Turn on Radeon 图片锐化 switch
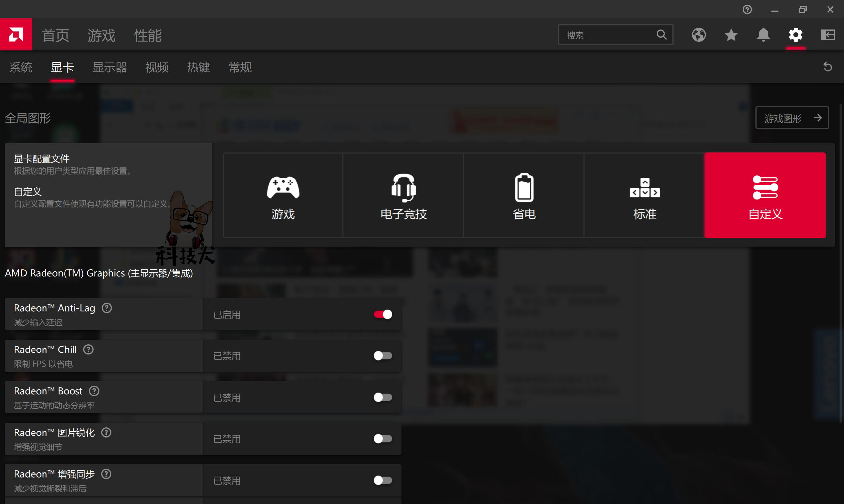 click(x=383, y=439)
